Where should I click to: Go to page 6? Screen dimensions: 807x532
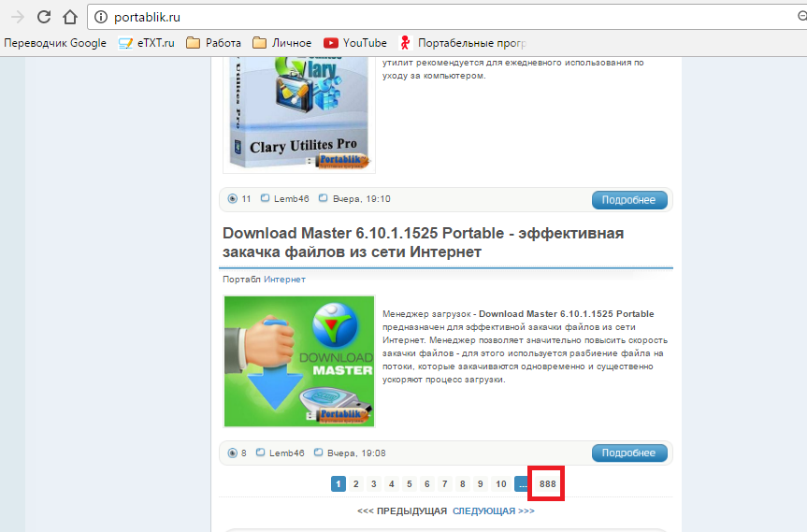point(426,483)
